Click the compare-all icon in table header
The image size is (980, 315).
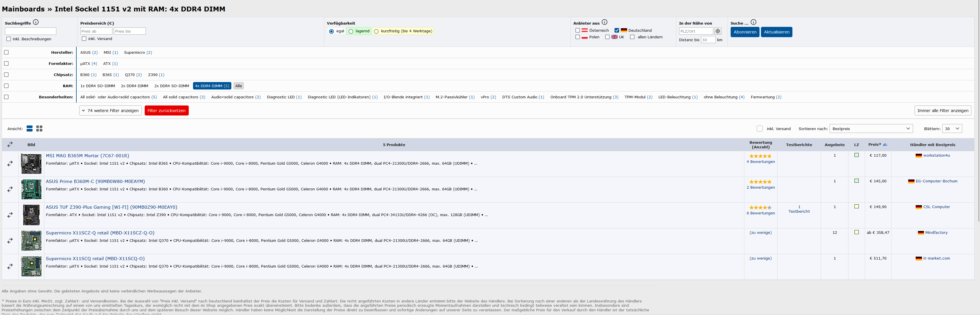click(x=10, y=145)
